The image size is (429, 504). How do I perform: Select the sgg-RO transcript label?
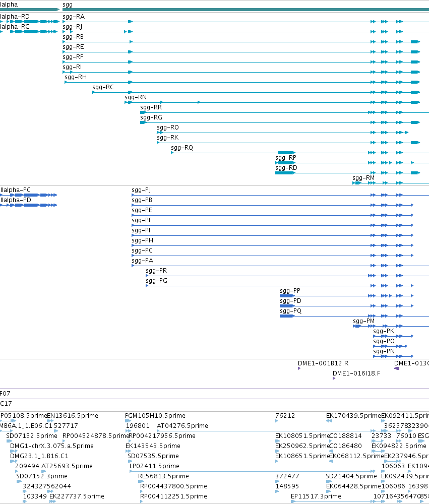[168, 128]
